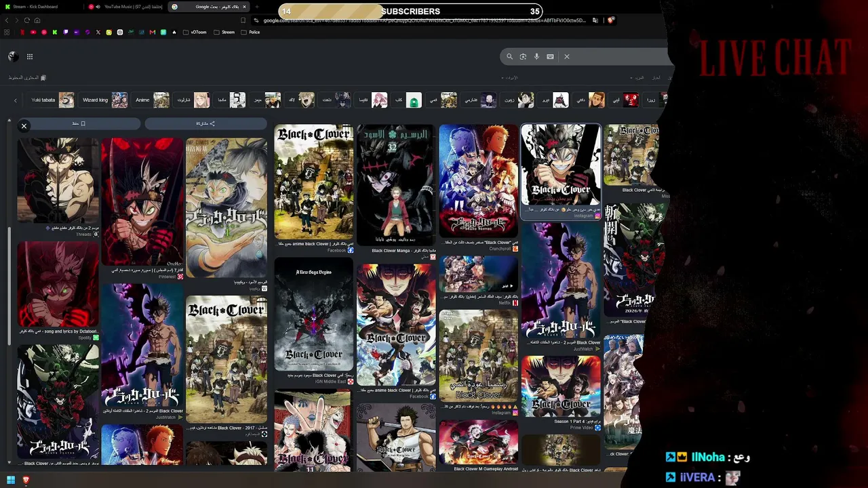
Task: Open the Brave Shields icon
Action: [610, 20]
